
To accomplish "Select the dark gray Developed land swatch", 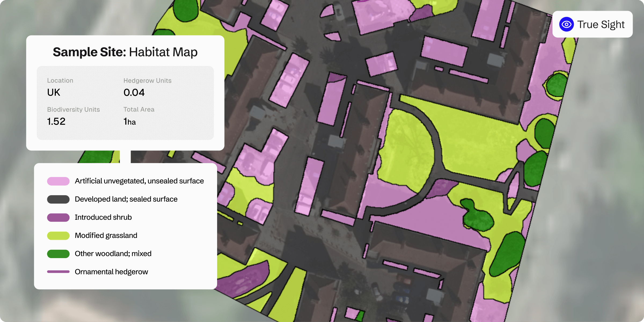I will coord(58,199).
